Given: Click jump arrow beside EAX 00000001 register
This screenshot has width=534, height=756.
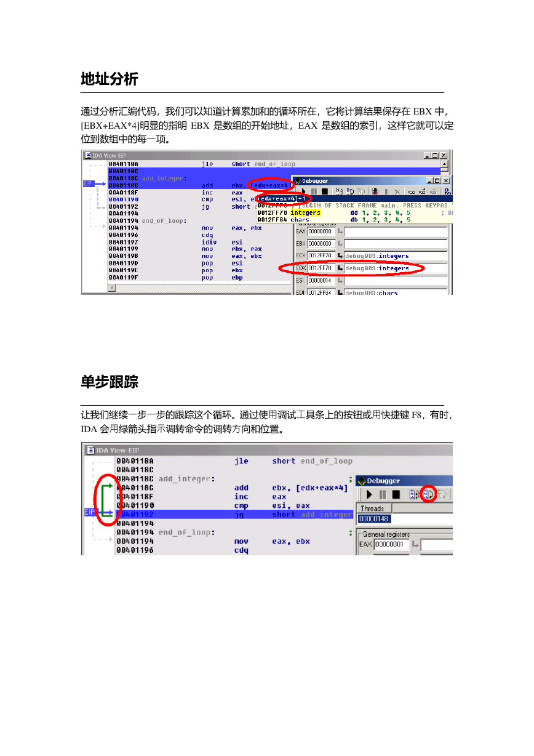Looking at the screenshot, I should (x=416, y=545).
